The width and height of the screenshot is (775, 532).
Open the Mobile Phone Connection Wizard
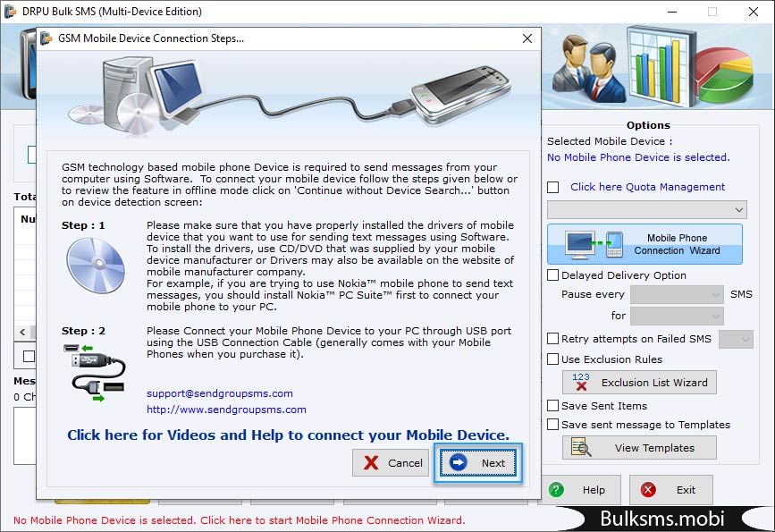click(644, 244)
